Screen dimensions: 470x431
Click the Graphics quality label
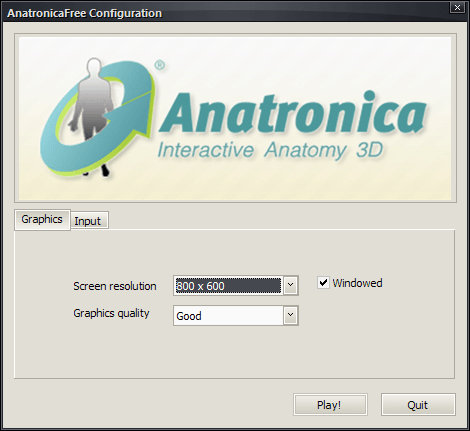pos(111,313)
